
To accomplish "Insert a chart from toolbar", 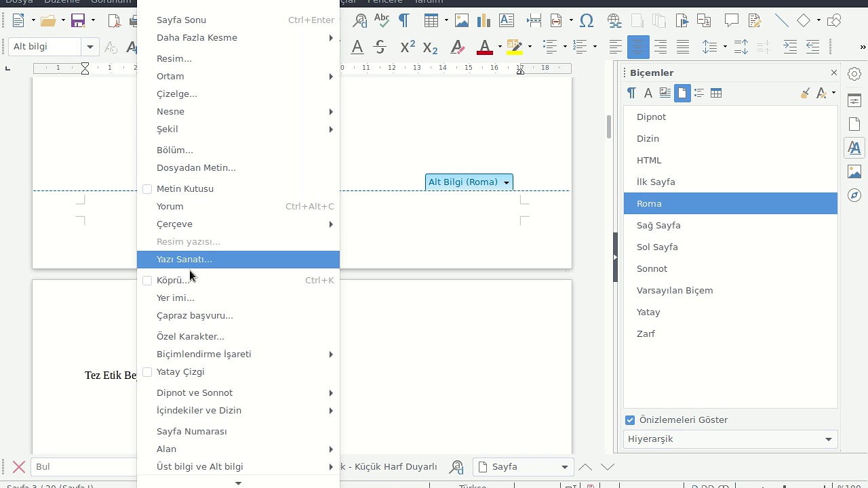I will pos(484,21).
